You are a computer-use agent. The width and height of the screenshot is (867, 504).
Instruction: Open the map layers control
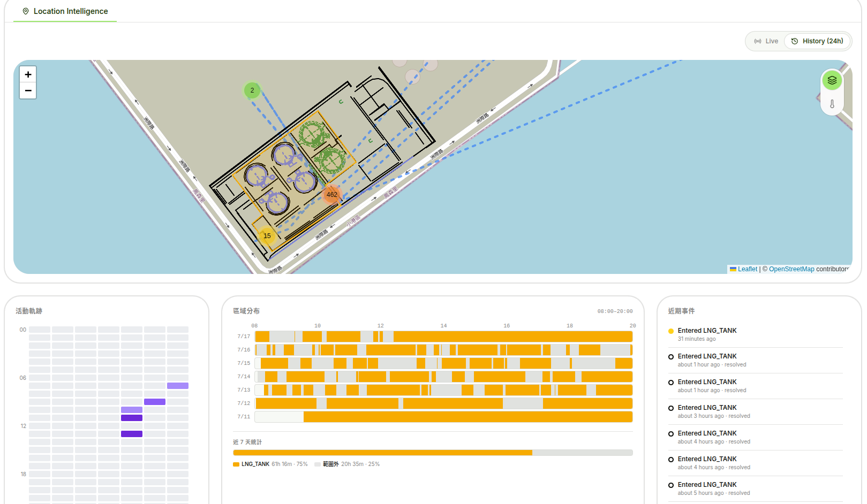click(832, 80)
